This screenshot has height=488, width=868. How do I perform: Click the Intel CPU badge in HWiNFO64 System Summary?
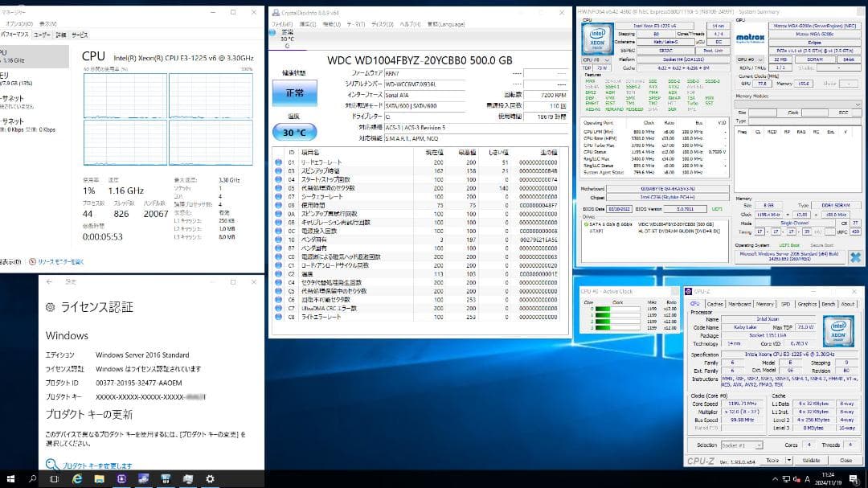pos(596,37)
